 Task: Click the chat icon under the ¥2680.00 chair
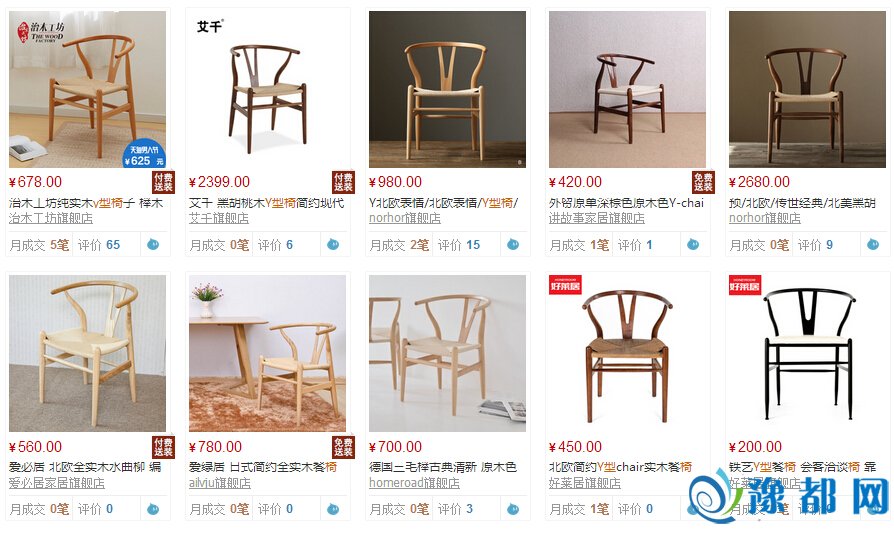[873, 245]
